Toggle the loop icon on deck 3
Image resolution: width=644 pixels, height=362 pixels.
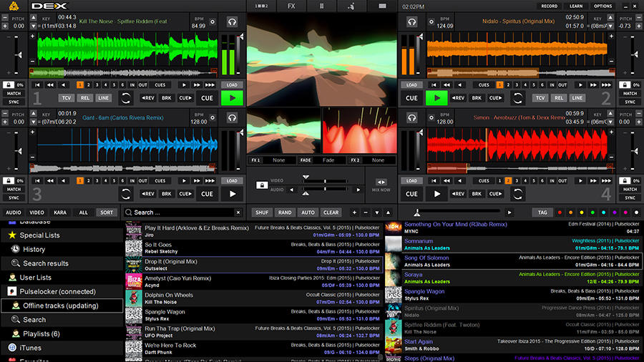pyautogui.click(x=126, y=194)
